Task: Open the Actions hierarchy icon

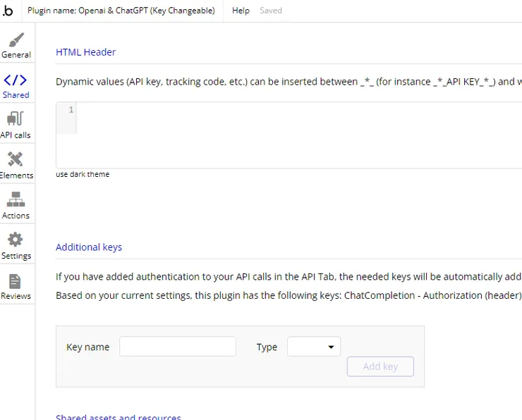Action: click(16, 199)
